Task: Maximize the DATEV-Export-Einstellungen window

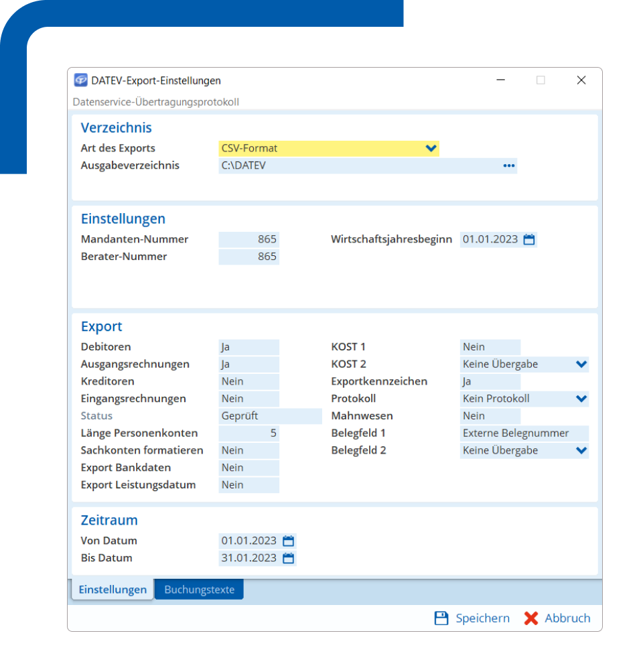Action: [541, 80]
